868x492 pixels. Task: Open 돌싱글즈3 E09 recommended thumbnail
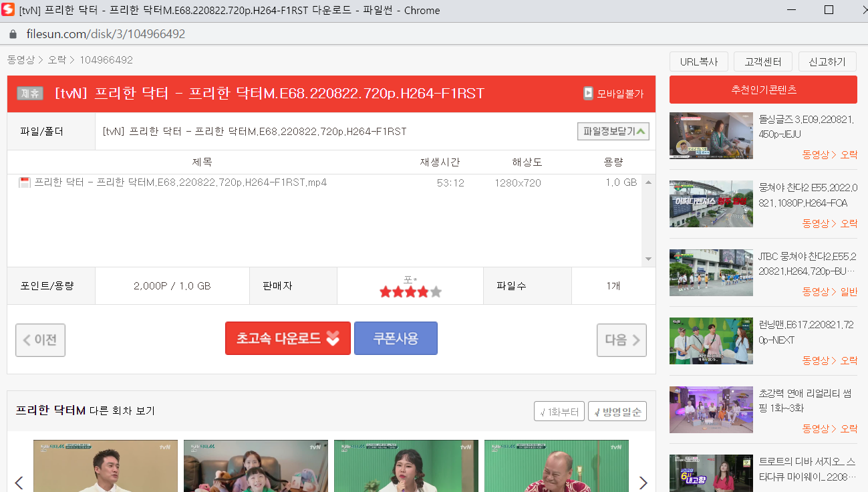(x=711, y=136)
